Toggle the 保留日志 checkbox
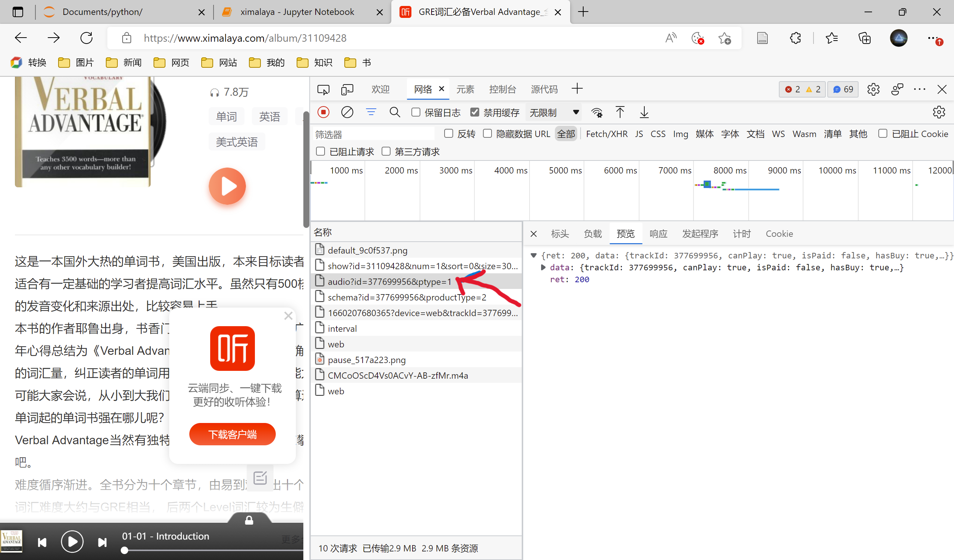 pyautogui.click(x=416, y=112)
